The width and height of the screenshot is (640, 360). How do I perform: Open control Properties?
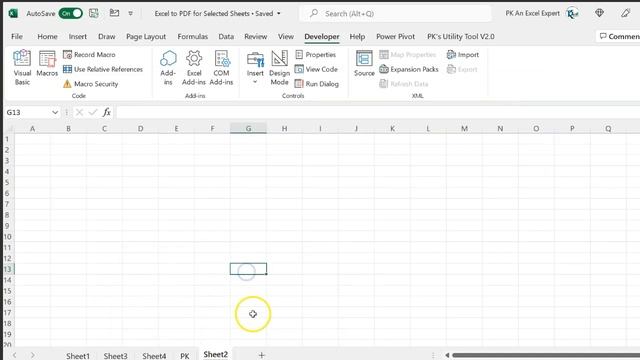point(316,55)
